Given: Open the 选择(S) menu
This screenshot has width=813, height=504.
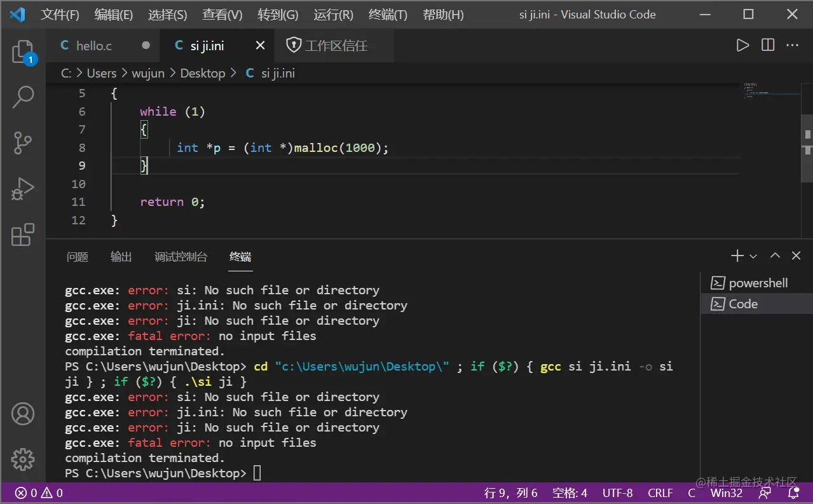Looking at the screenshot, I should [x=168, y=15].
